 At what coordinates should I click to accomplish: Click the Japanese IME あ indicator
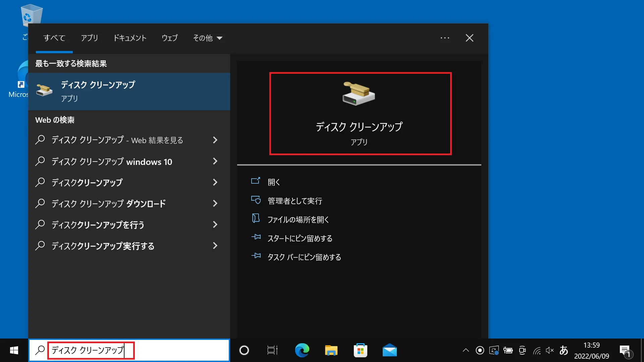(563, 350)
